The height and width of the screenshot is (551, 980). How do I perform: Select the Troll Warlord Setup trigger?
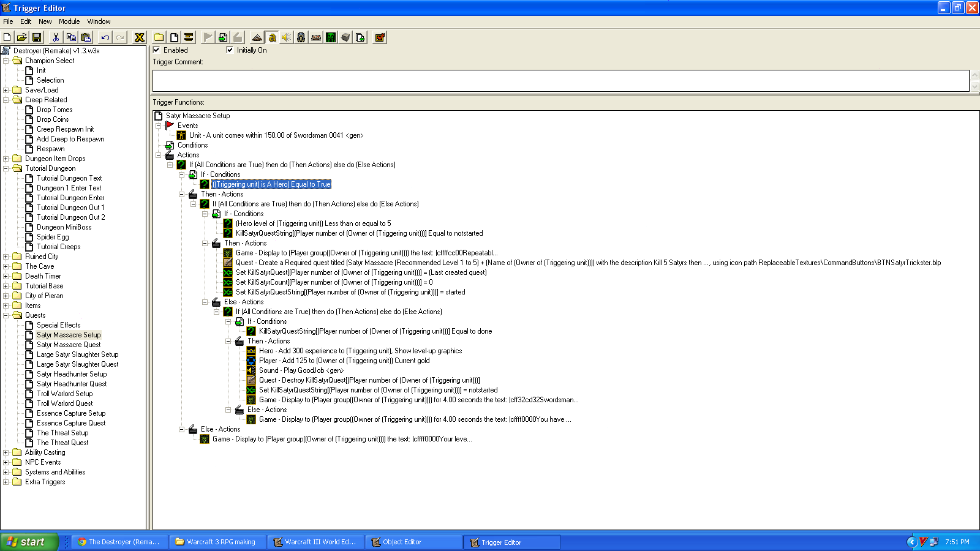pyautogui.click(x=64, y=394)
